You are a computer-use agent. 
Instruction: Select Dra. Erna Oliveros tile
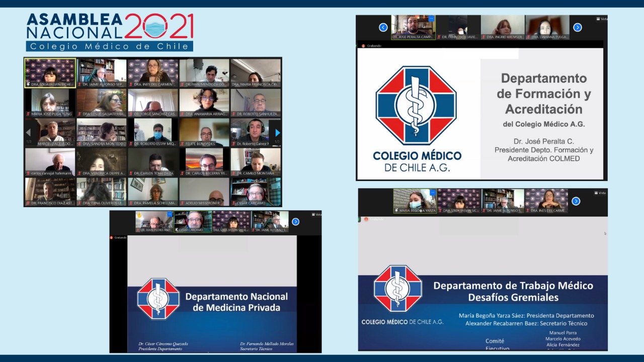pyautogui.click(x=102, y=192)
